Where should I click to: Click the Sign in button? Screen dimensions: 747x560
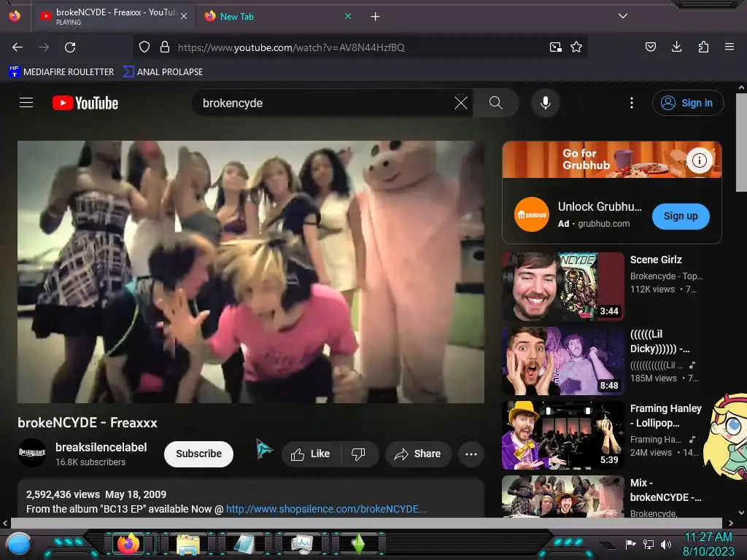click(x=688, y=103)
